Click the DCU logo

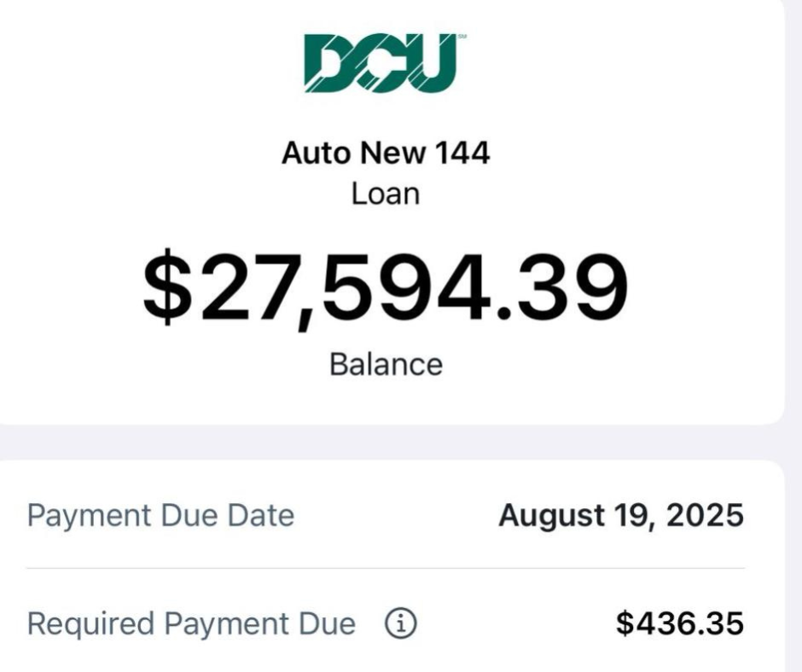point(379,63)
